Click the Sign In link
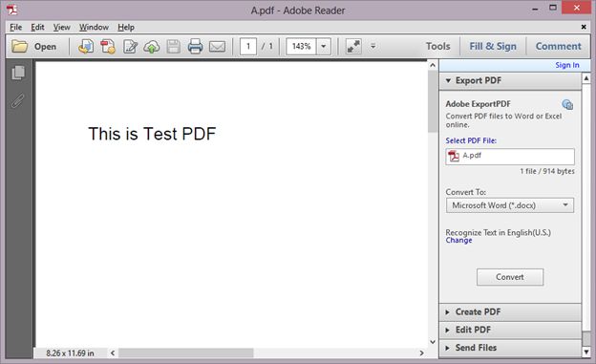 pos(567,65)
